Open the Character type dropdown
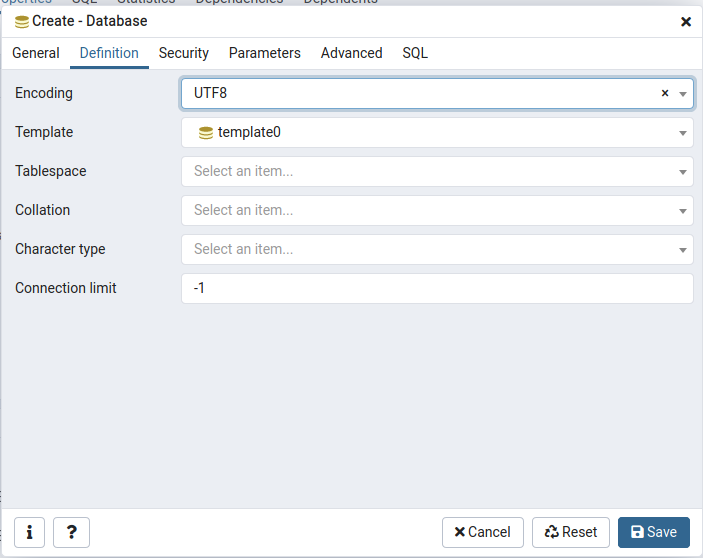Viewport: 703px width, 558px height. (683, 250)
